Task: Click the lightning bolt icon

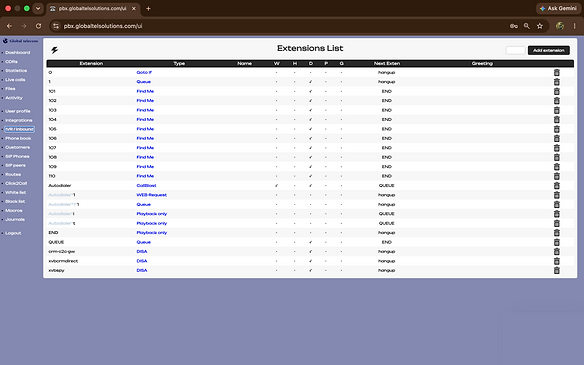Action: coord(54,50)
